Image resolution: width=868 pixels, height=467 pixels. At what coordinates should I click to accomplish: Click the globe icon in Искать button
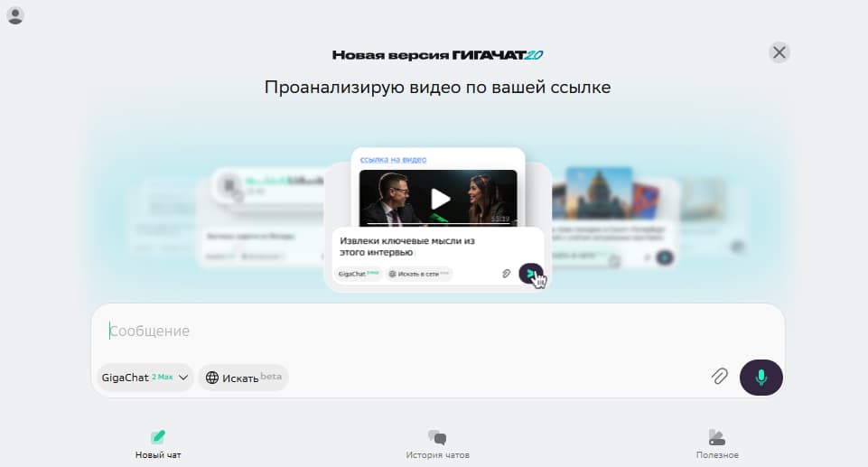[212, 378]
